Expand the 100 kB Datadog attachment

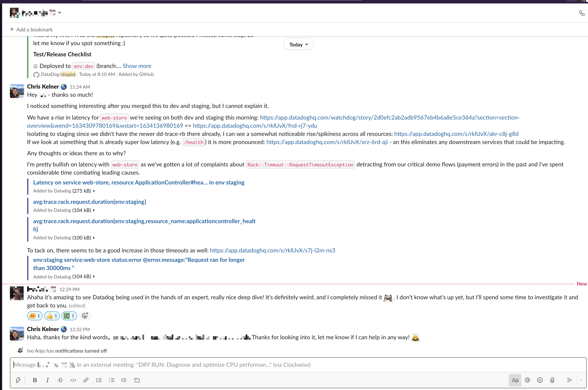pyautogui.click(x=94, y=238)
